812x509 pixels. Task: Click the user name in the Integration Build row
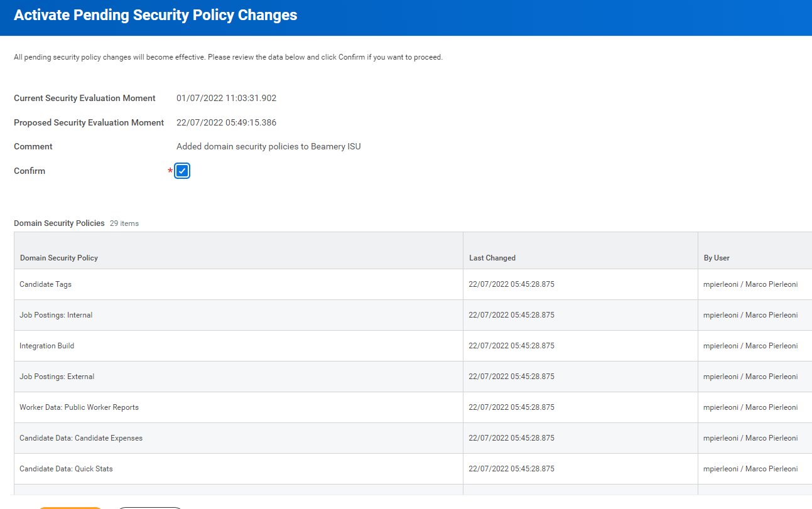750,346
